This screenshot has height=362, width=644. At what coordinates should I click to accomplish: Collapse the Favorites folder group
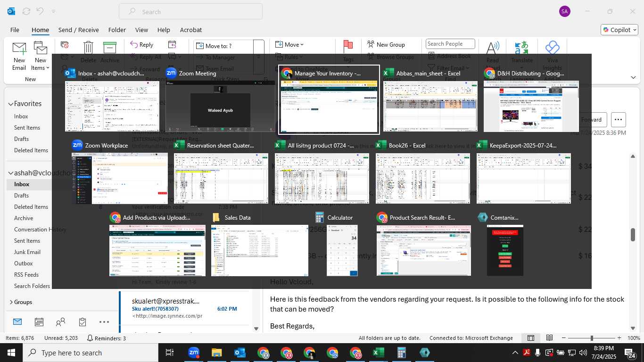click(10, 104)
